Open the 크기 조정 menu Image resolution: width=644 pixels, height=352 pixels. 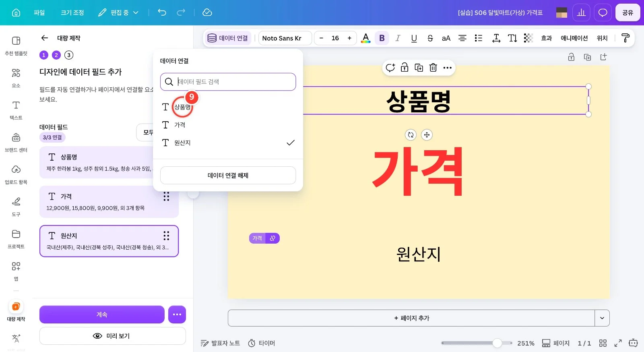pos(72,12)
